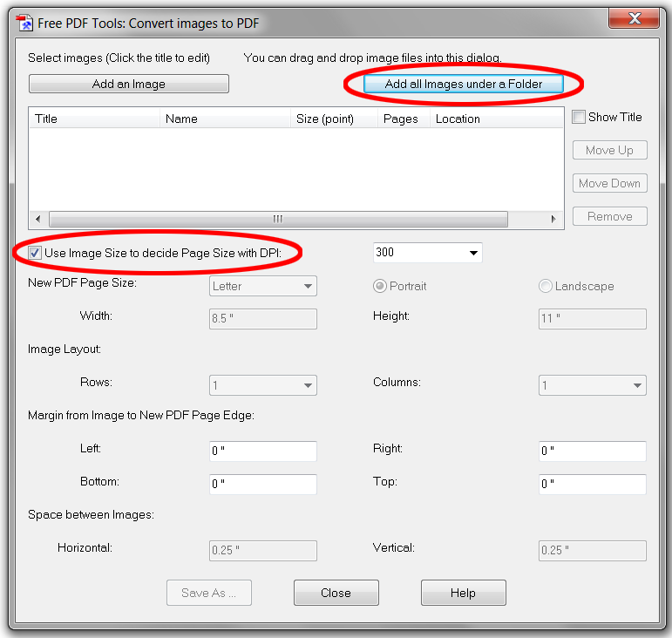This screenshot has height=638, width=672.
Task: Click the Remove button
Action: (609, 216)
